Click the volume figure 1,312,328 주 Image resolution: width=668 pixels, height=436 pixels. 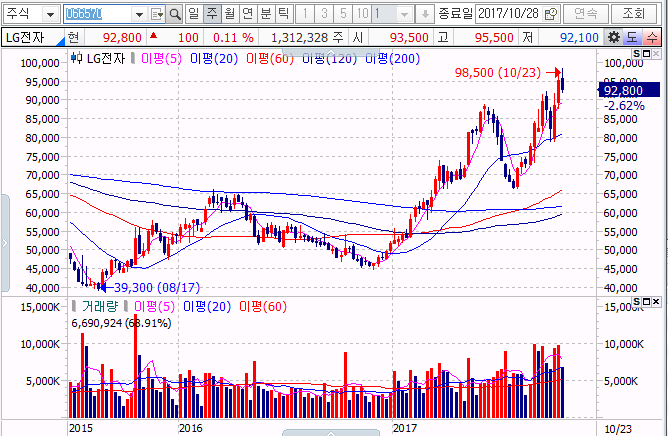307,38
